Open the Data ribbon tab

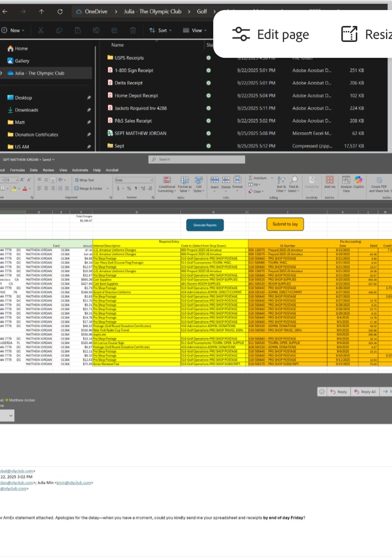click(34, 170)
